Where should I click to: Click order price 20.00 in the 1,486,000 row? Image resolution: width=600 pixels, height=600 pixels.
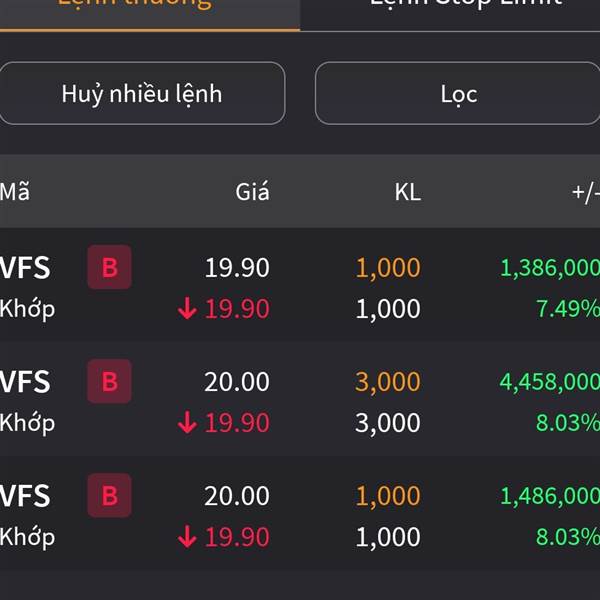pos(237,496)
